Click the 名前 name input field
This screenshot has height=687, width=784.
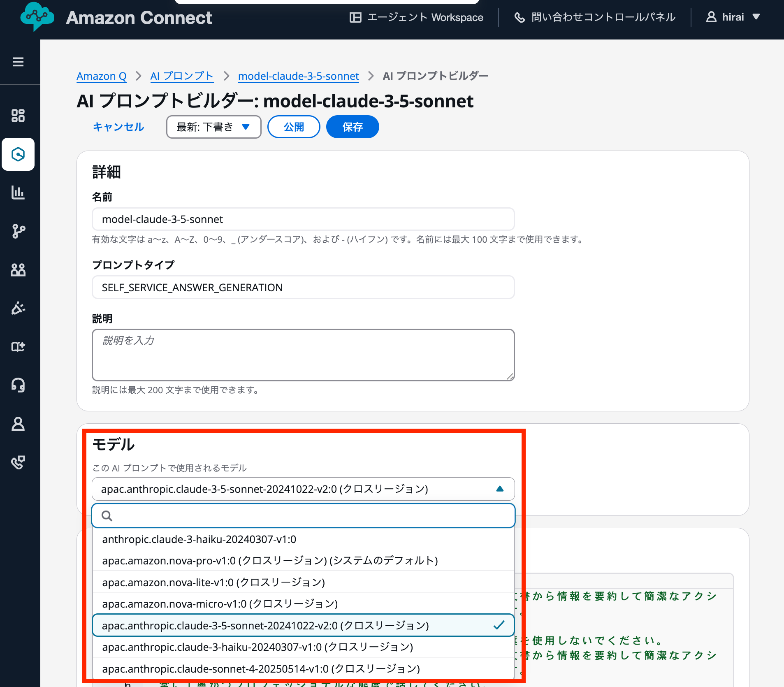pos(303,219)
